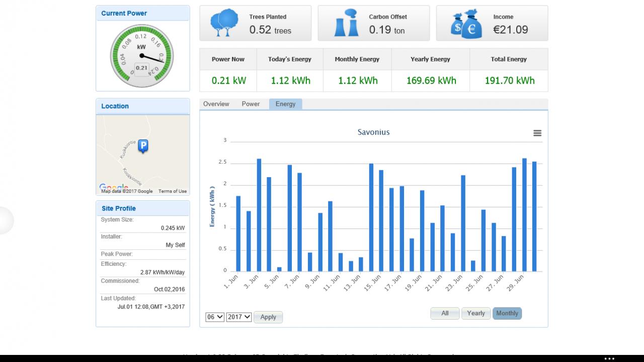Open the chart hamburger menu icon
The width and height of the screenshot is (644, 362).
[x=537, y=133]
